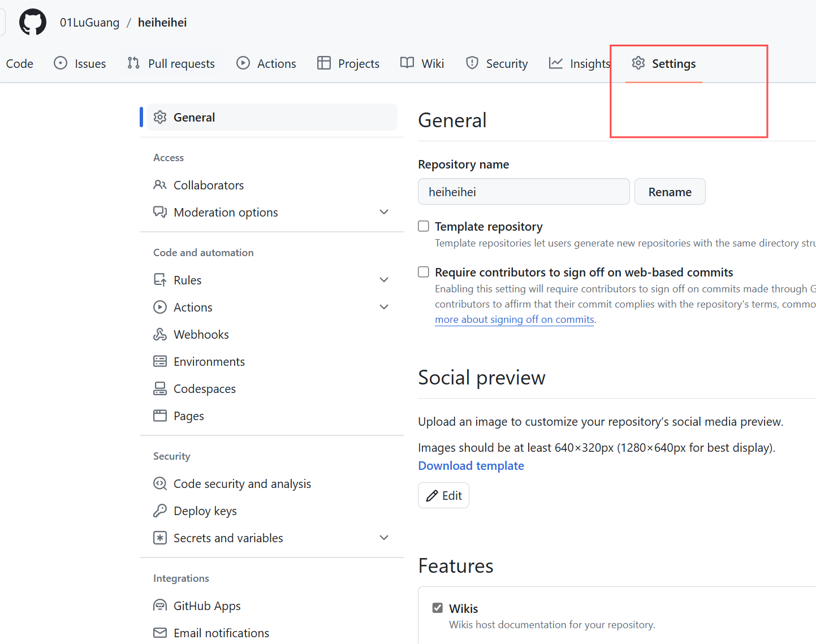Click the Webhooks icon
The height and width of the screenshot is (644, 816).
(160, 334)
